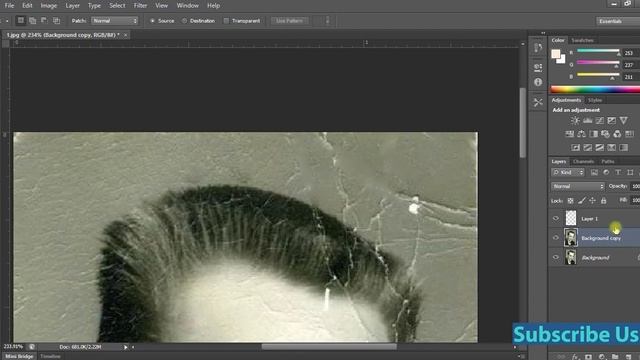Open the Patch mode dropdown

[x=115, y=21]
